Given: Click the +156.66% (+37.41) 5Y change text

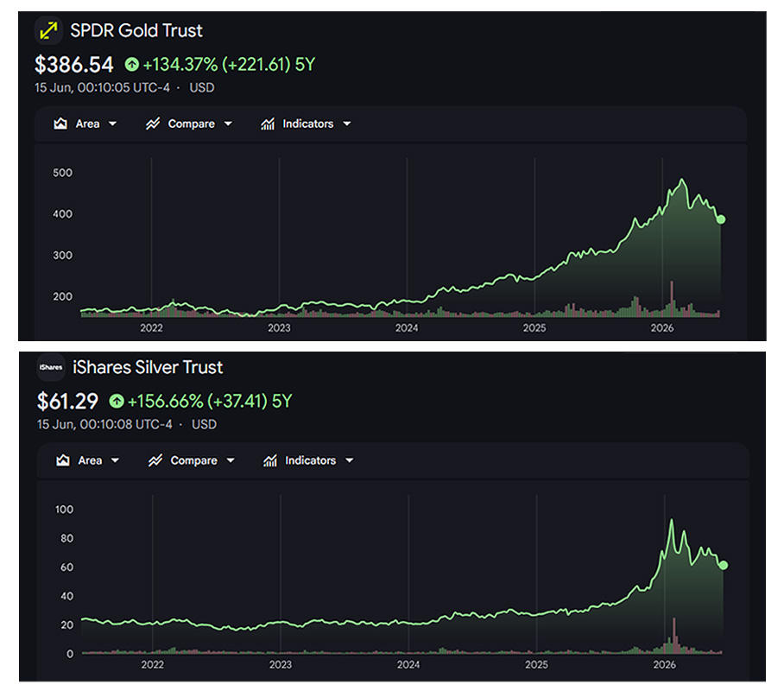Looking at the screenshot, I should click(x=210, y=402).
